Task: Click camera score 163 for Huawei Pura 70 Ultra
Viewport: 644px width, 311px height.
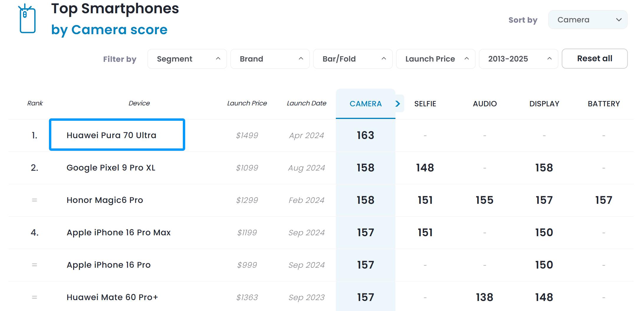Action: pos(366,135)
